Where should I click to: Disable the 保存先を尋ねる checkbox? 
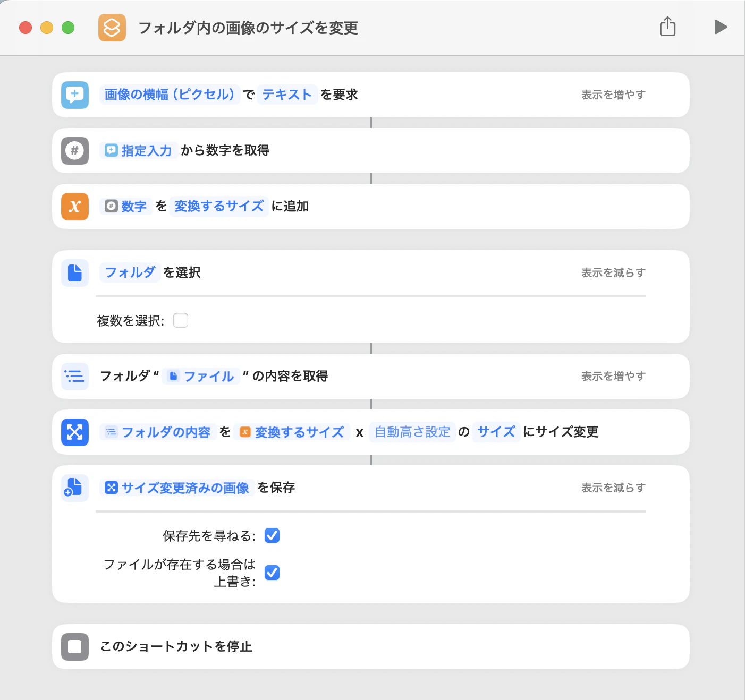coord(272,535)
